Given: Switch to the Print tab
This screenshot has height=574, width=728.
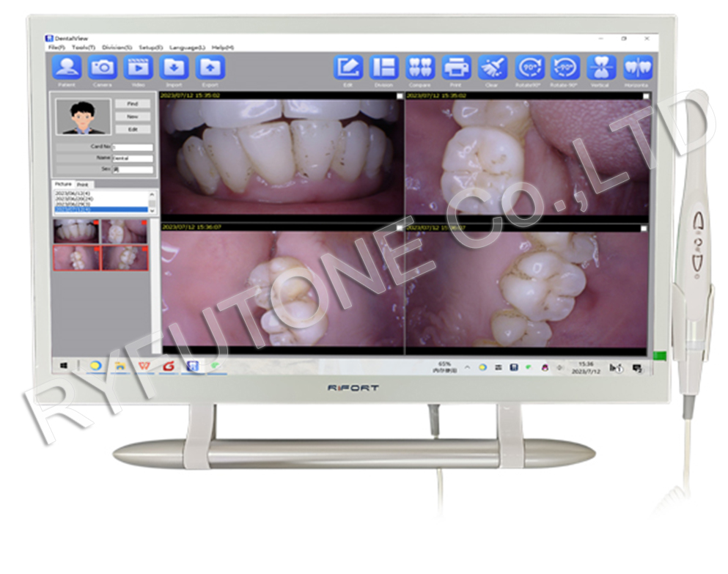Looking at the screenshot, I should point(83,185).
